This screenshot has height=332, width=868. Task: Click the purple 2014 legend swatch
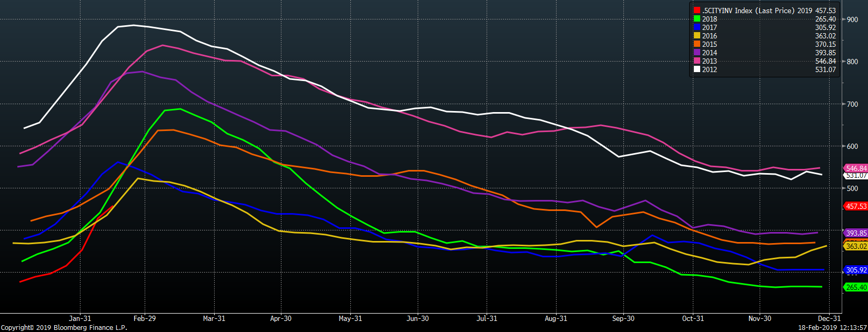point(697,53)
